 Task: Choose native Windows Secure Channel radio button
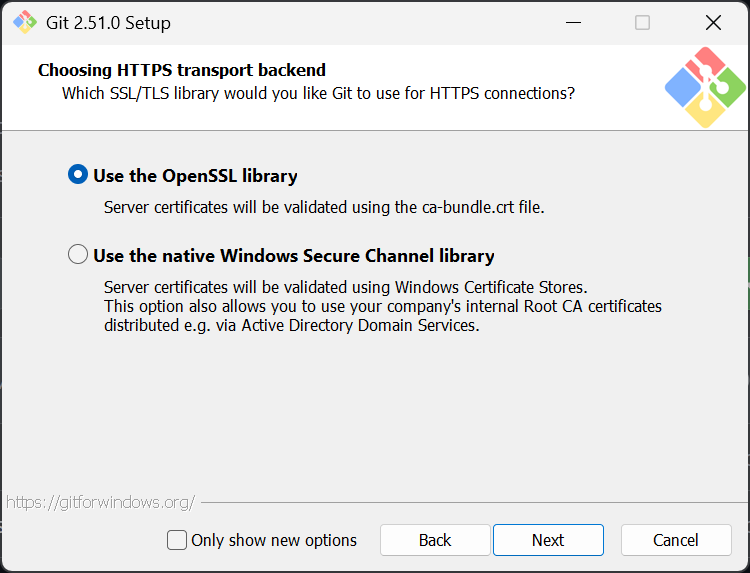pyautogui.click(x=78, y=255)
